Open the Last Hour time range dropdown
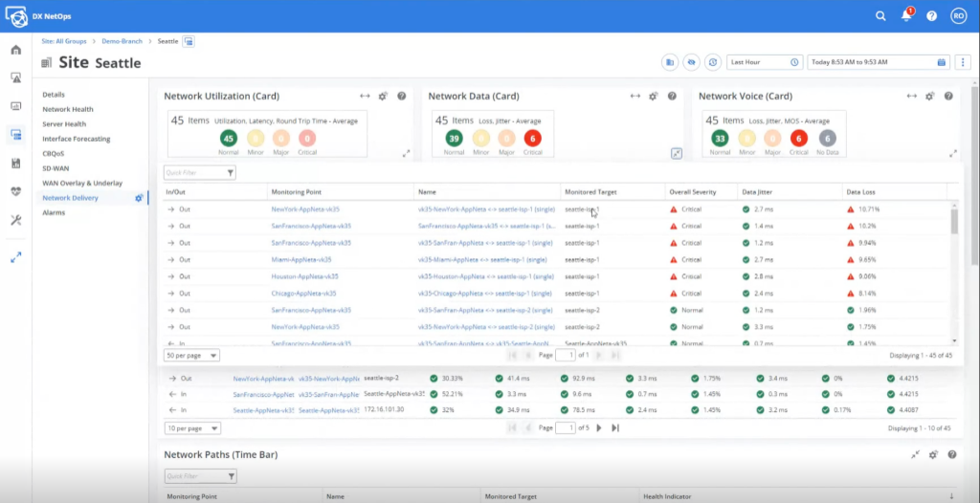 pyautogui.click(x=764, y=62)
